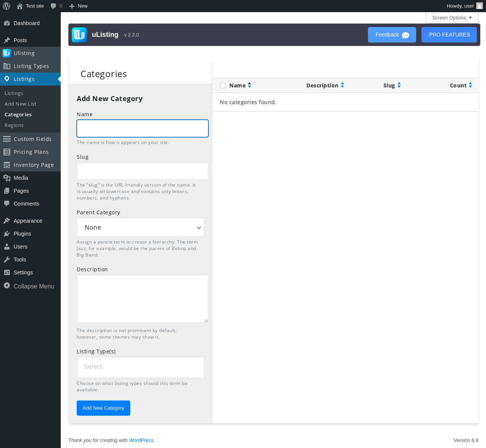Sort table by Name column arrows
Viewport: 486px width, 448px height.
249,85
